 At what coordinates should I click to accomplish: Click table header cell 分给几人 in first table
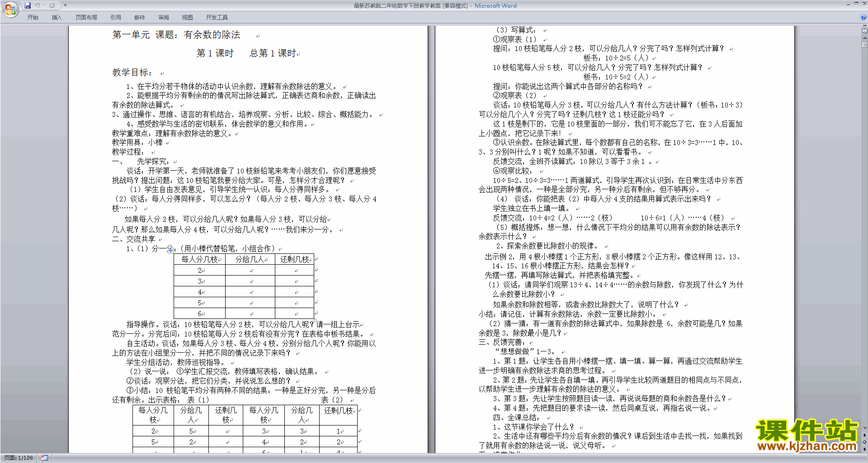[250, 259]
